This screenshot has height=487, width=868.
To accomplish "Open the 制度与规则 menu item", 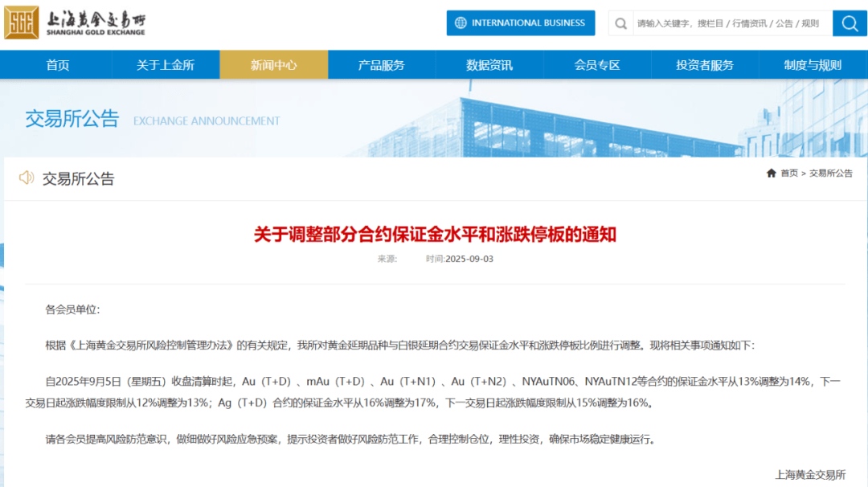I will point(813,65).
